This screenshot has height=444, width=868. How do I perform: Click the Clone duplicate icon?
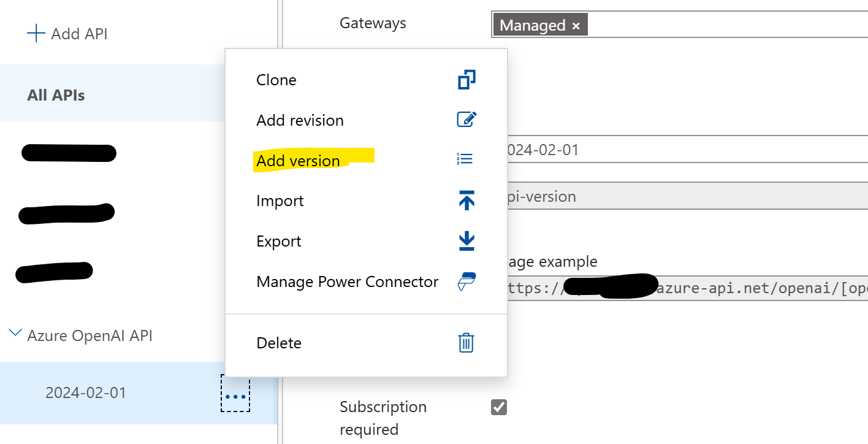[466, 80]
